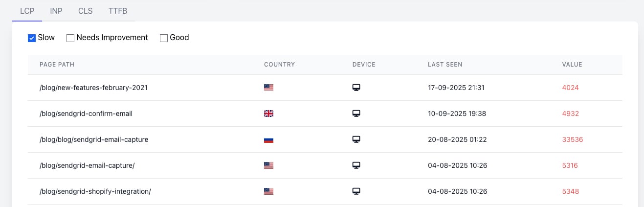
Task: Switch to the INP tab
Action: [x=56, y=11]
